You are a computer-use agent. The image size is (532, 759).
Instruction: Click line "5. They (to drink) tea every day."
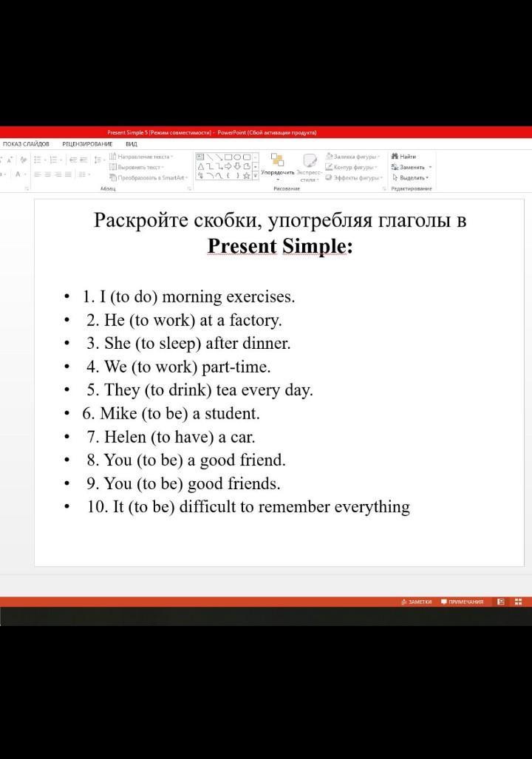pyautogui.click(x=199, y=389)
